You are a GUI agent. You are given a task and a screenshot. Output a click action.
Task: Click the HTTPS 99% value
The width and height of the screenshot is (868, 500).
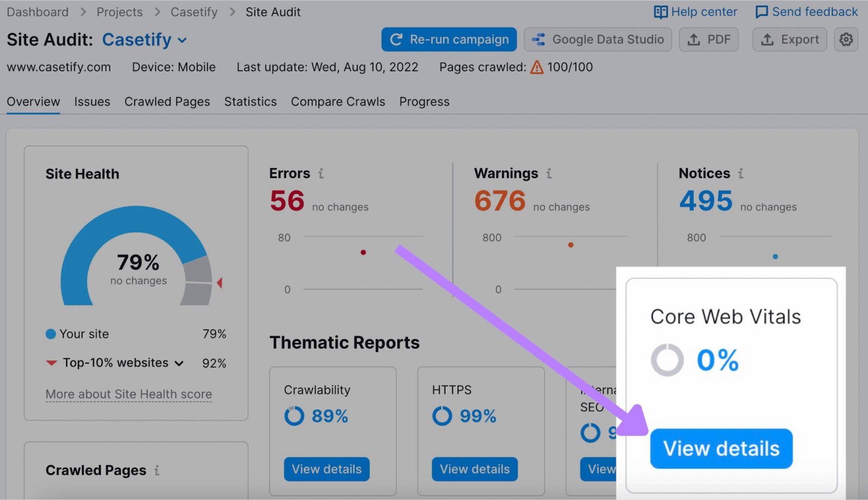[478, 416]
